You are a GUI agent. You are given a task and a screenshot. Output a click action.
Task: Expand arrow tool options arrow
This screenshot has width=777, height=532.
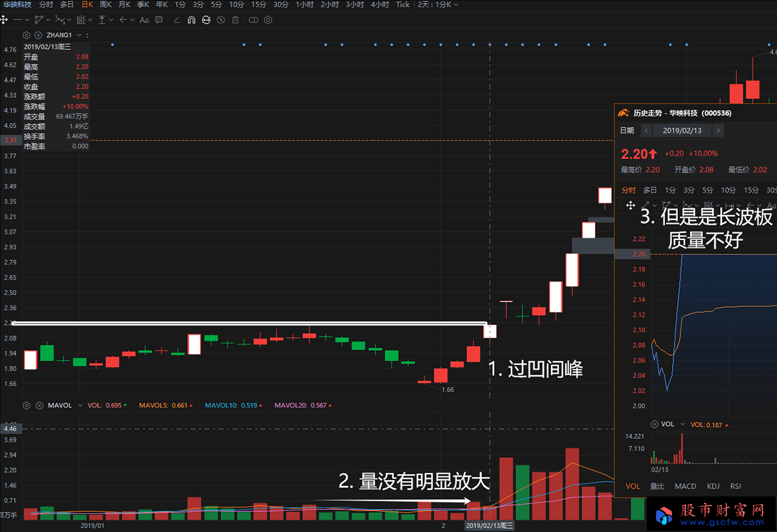(132, 20)
